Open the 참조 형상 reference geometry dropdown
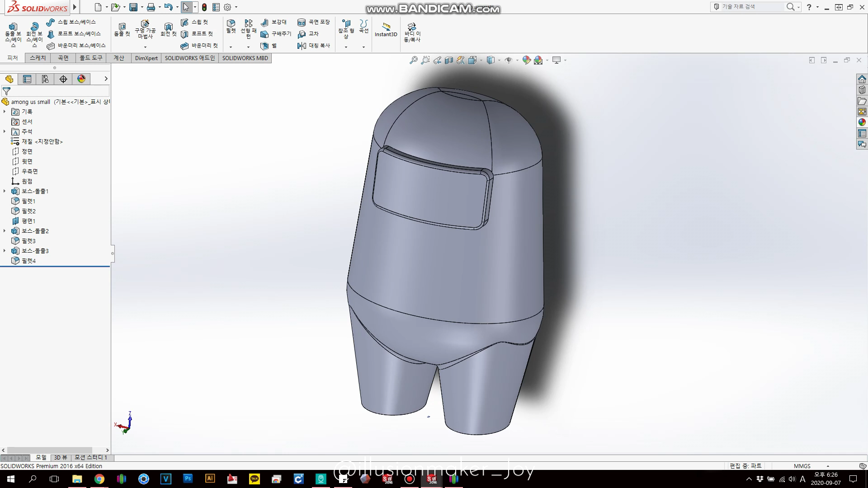The image size is (868, 488). click(346, 47)
